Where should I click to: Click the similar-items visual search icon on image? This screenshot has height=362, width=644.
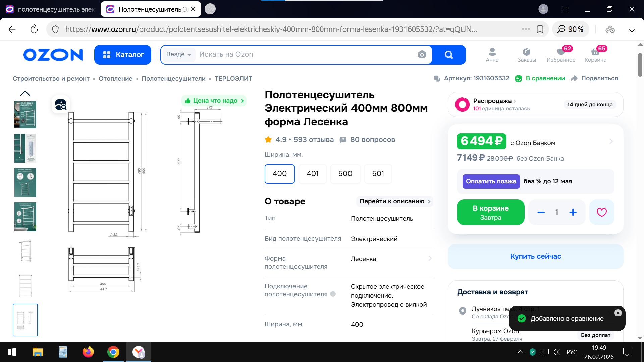61,105
